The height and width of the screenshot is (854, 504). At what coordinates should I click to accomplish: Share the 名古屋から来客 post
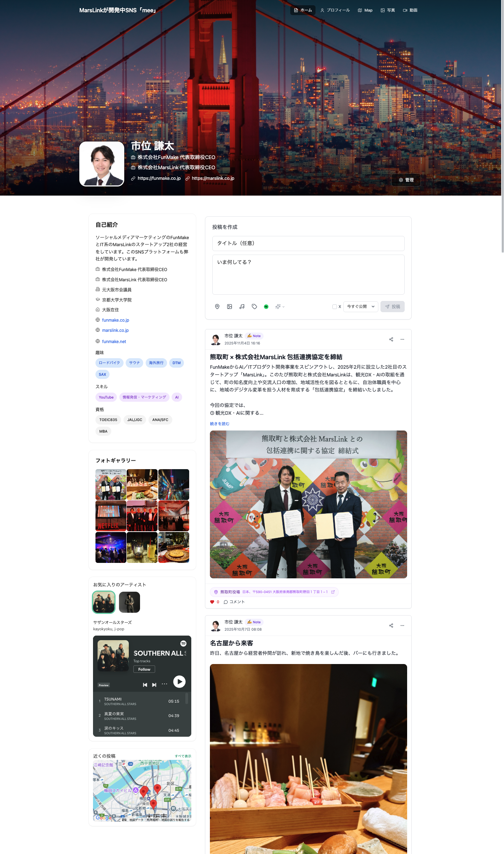391,625
